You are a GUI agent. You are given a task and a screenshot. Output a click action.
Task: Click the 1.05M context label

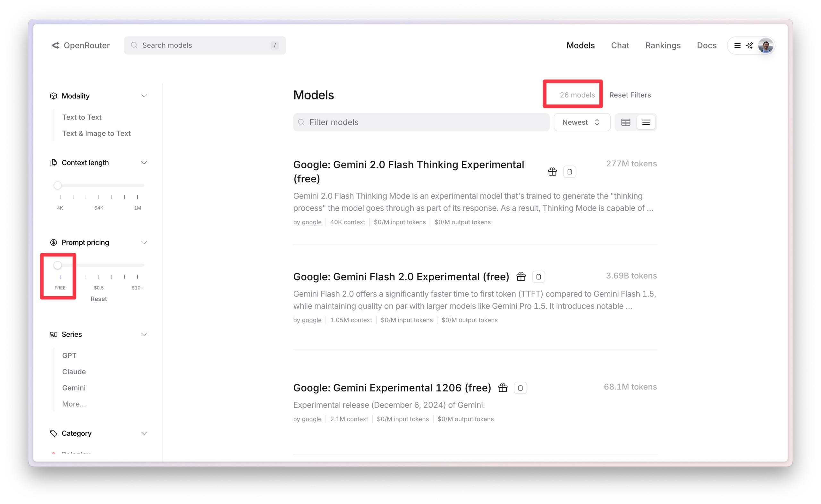pyautogui.click(x=351, y=320)
